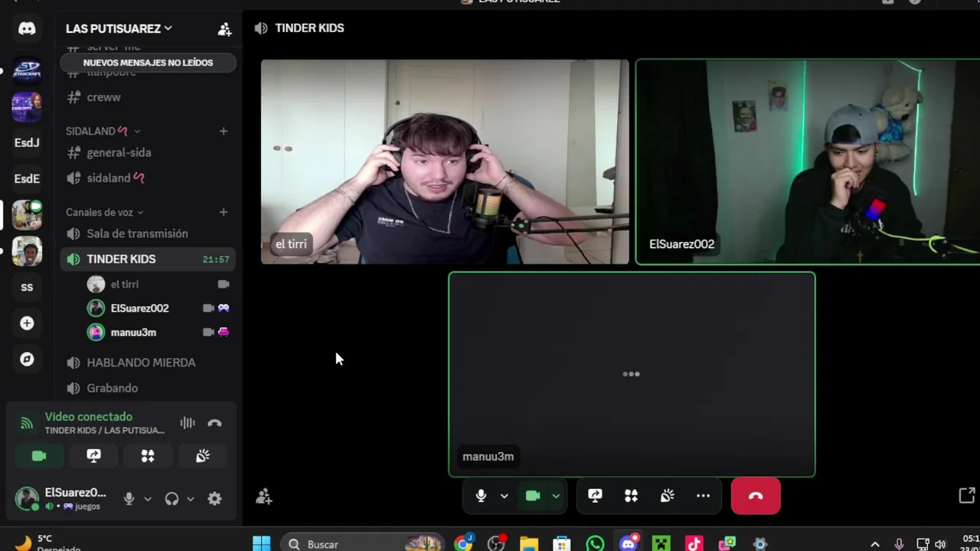Invite friends to the call icon
Image resolution: width=980 pixels, height=551 pixels.
tap(264, 497)
